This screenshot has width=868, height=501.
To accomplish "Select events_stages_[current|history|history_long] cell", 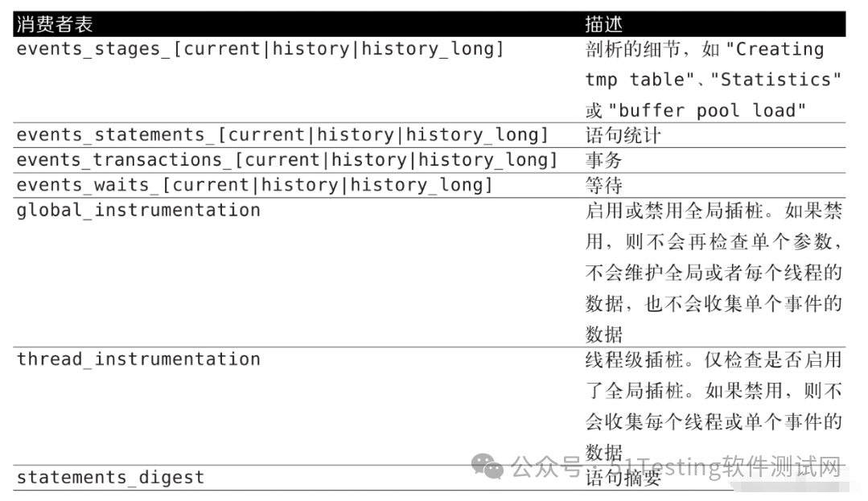I will pos(260,49).
